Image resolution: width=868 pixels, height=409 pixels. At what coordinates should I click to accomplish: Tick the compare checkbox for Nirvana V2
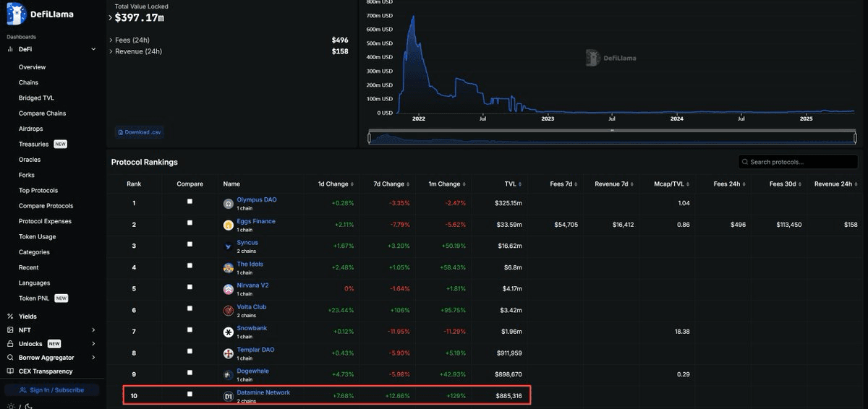tap(190, 287)
